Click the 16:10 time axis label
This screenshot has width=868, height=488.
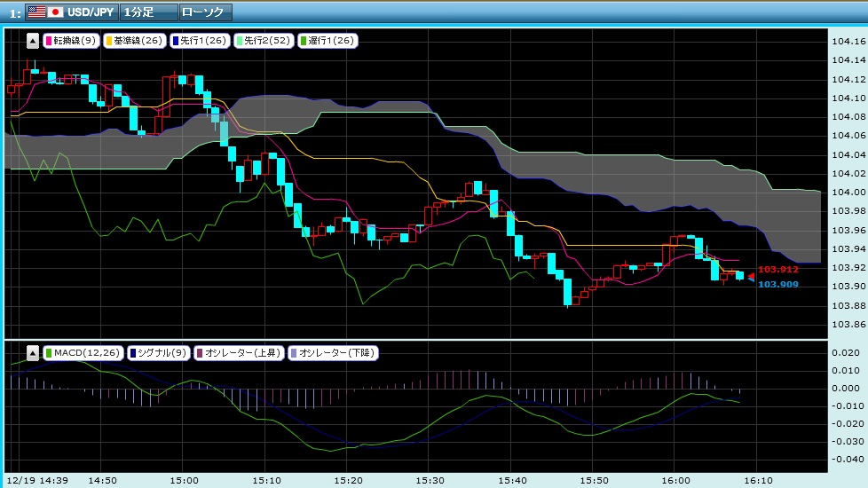point(758,480)
